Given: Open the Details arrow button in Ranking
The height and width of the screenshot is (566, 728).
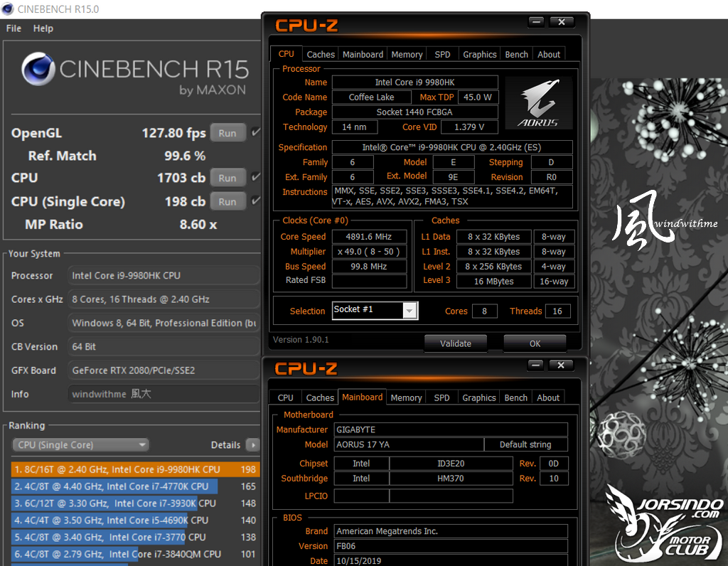Looking at the screenshot, I should tap(253, 445).
